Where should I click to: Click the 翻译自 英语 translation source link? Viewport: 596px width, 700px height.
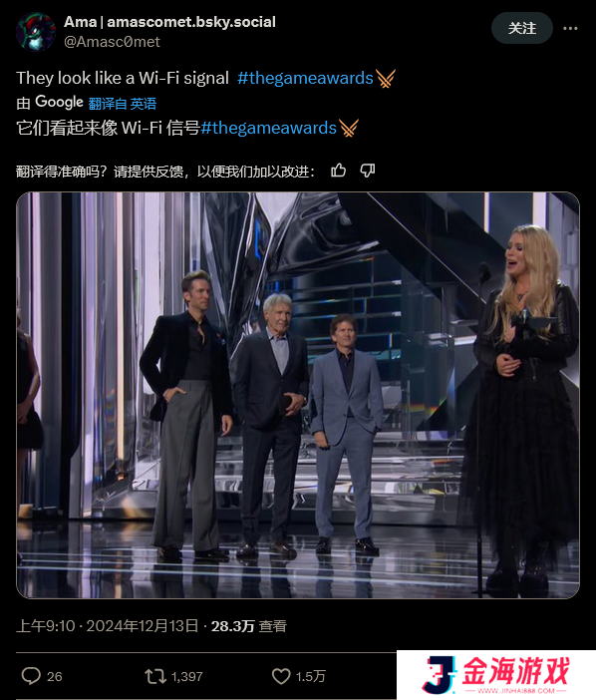(x=123, y=104)
